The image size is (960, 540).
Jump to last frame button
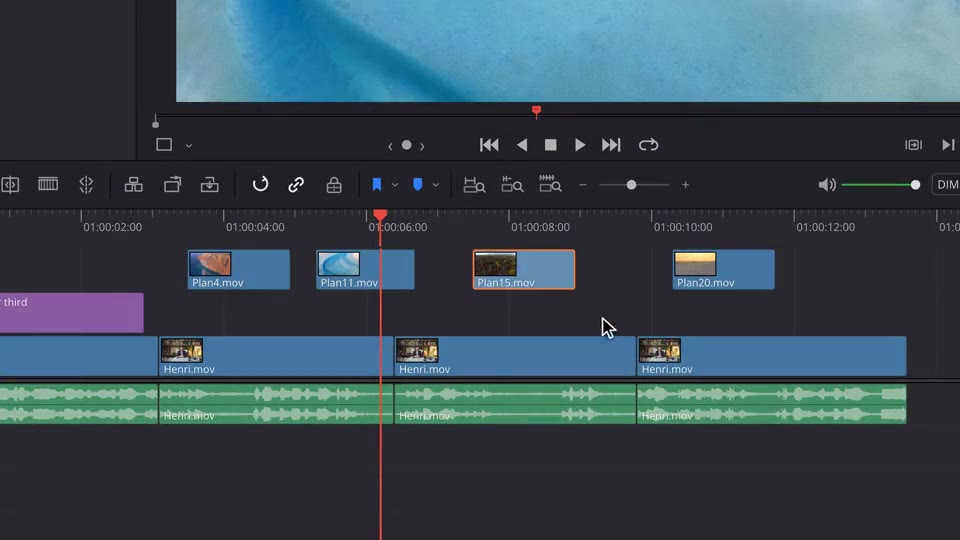click(611, 145)
